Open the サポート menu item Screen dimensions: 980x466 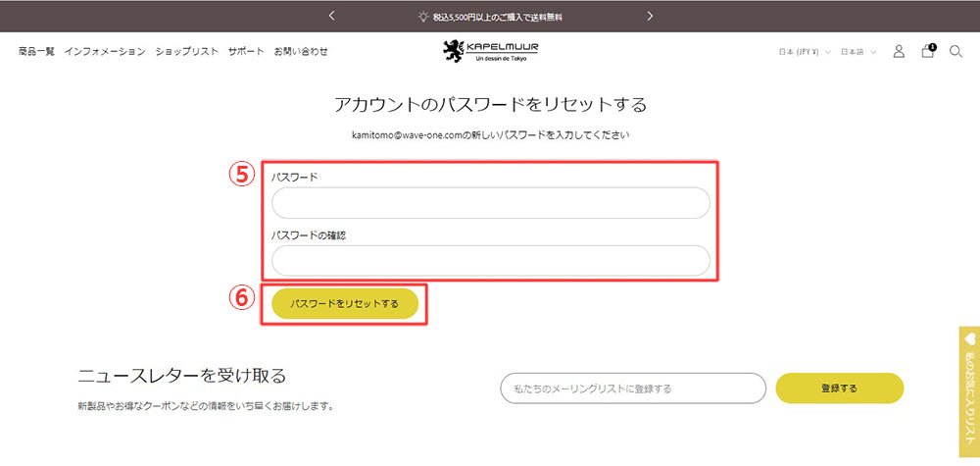coord(246,51)
